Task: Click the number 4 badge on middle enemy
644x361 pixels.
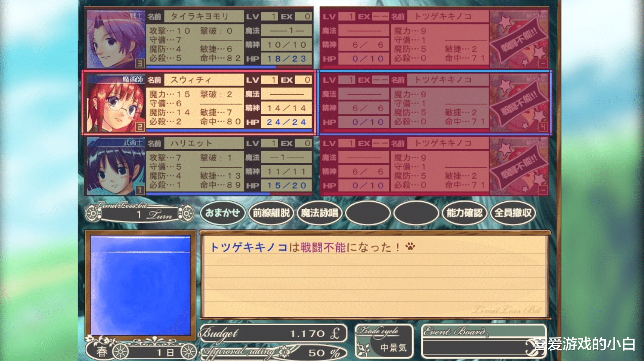Action: 543,127
